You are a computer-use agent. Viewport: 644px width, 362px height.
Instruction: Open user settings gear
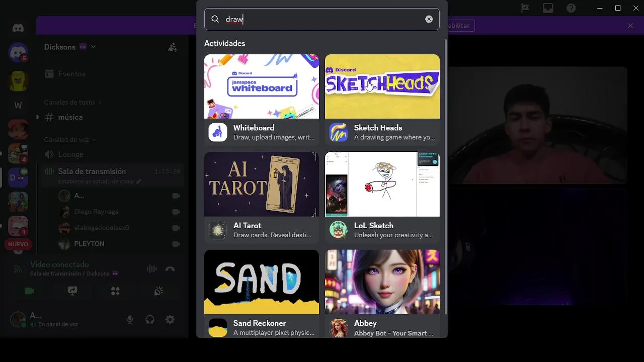170,319
